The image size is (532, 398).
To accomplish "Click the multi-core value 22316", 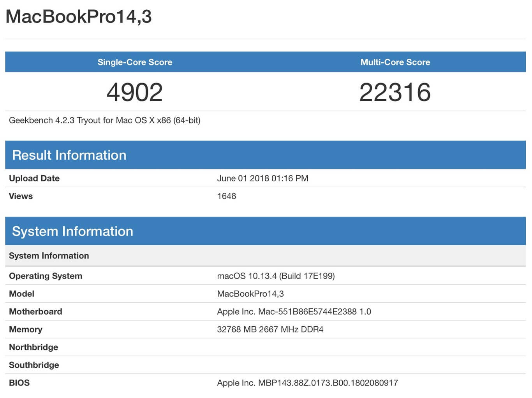I will (395, 92).
